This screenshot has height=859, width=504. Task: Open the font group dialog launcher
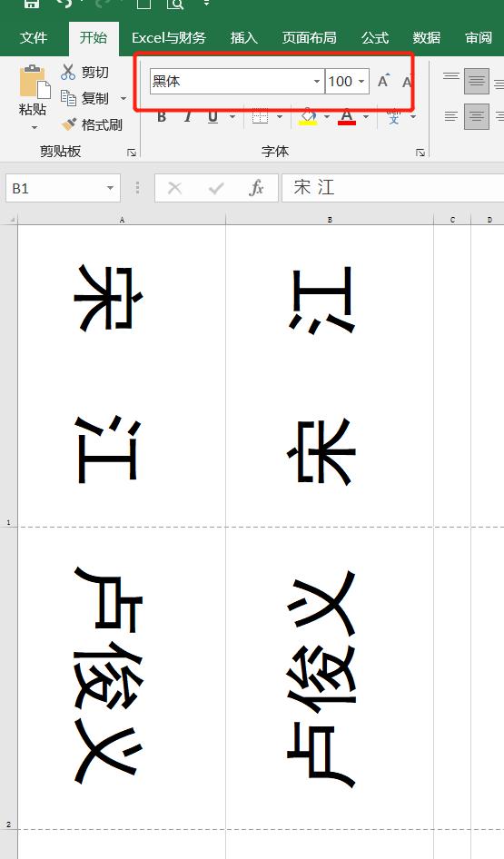(x=420, y=153)
